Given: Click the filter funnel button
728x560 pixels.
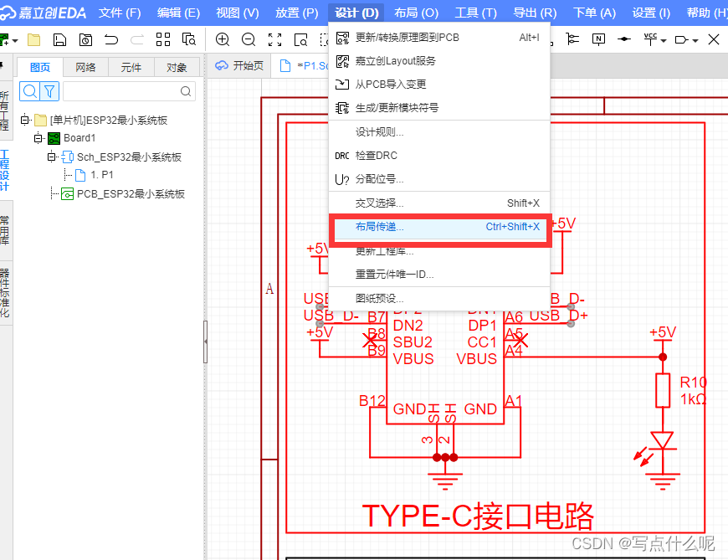Looking at the screenshot, I should click(49, 91).
